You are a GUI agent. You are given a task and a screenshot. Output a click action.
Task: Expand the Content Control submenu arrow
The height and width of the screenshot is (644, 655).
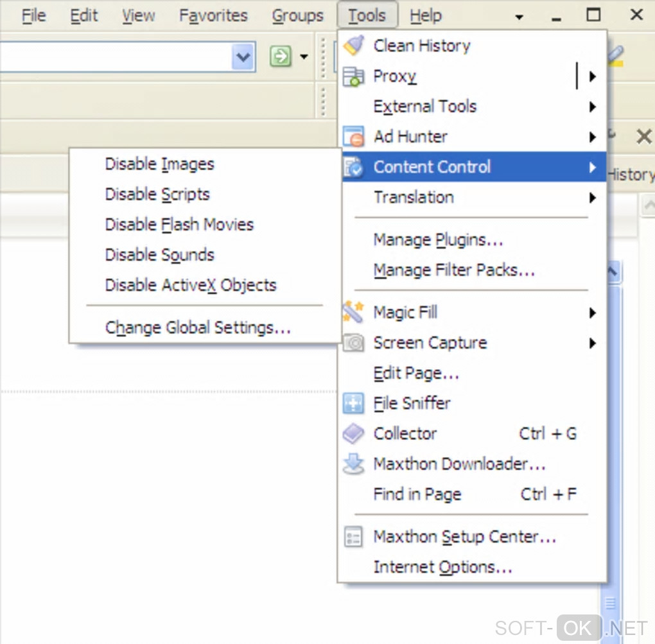click(x=592, y=168)
